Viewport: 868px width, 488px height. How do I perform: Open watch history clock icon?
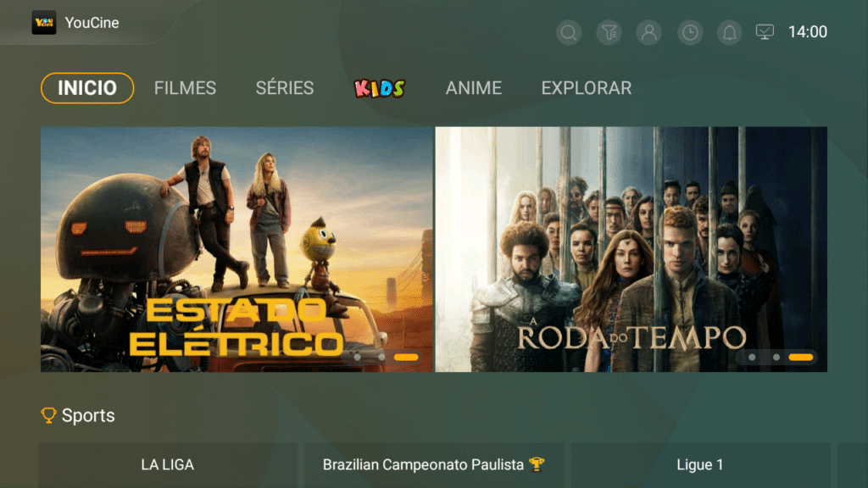point(690,33)
